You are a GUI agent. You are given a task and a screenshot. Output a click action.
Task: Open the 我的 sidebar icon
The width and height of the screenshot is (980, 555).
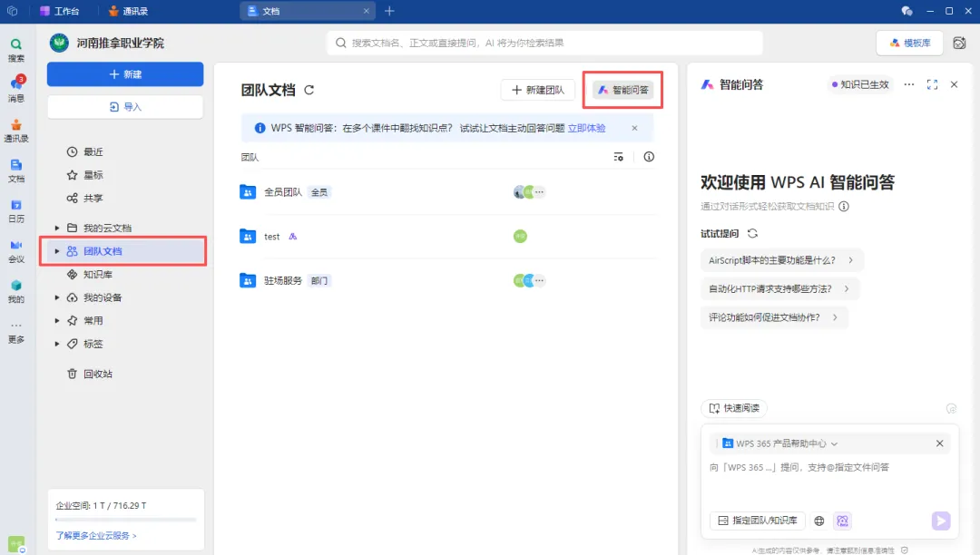(16, 291)
